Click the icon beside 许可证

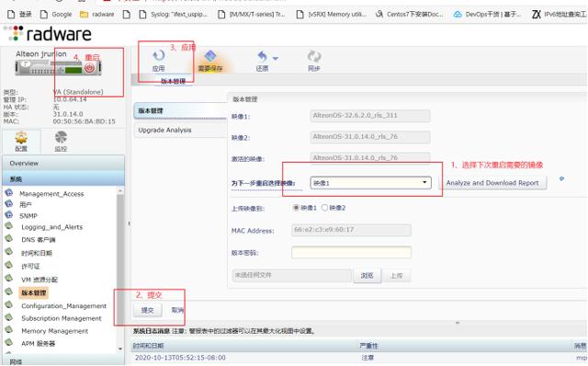(8, 265)
